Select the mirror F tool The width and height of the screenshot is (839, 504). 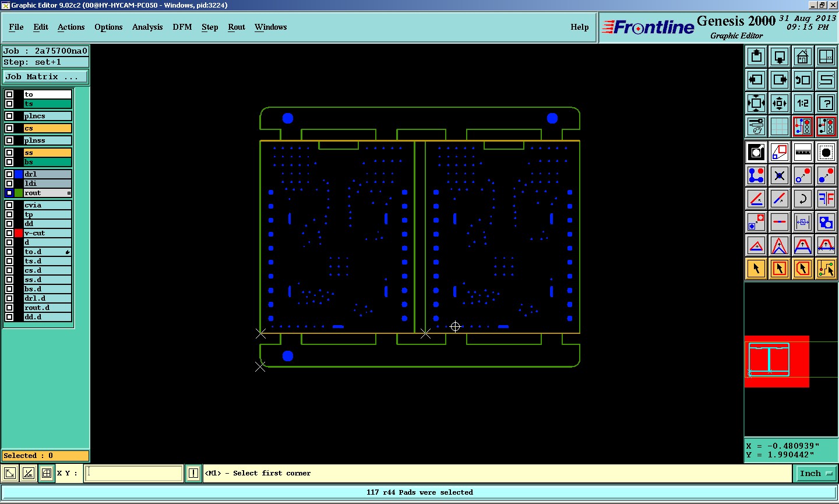[826, 199]
